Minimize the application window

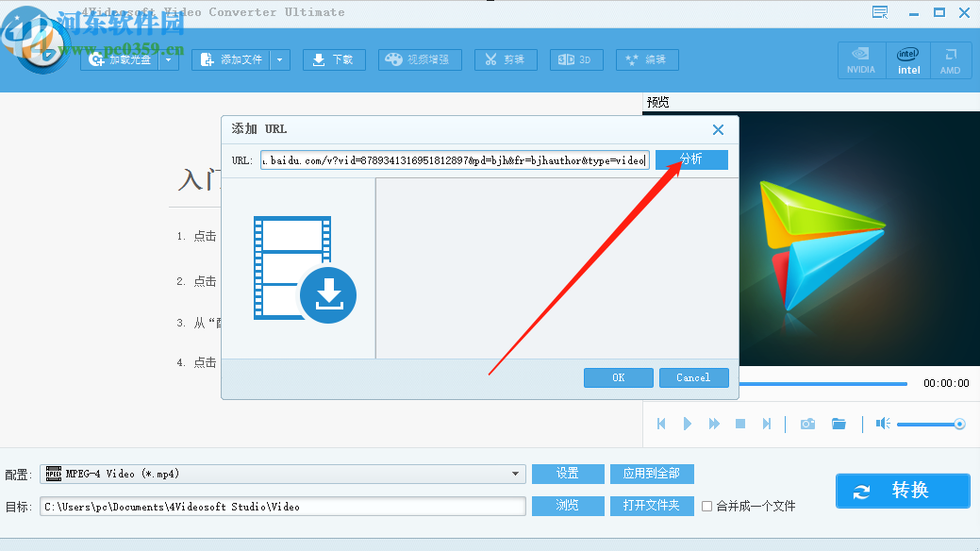click(x=914, y=13)
